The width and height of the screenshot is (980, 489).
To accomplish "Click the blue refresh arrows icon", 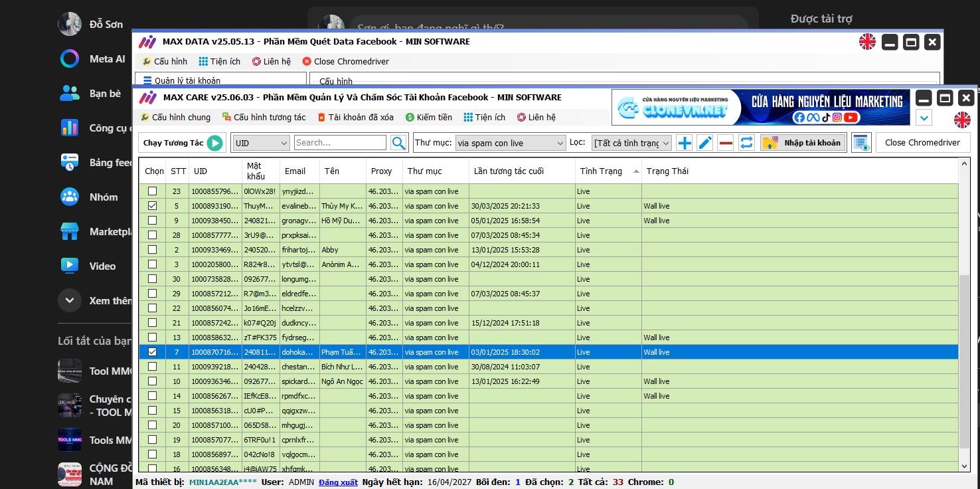I will [x=746, y=143].
